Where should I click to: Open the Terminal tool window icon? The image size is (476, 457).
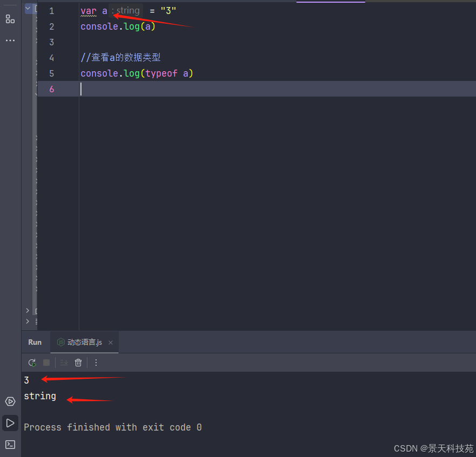tap(10, 445)
